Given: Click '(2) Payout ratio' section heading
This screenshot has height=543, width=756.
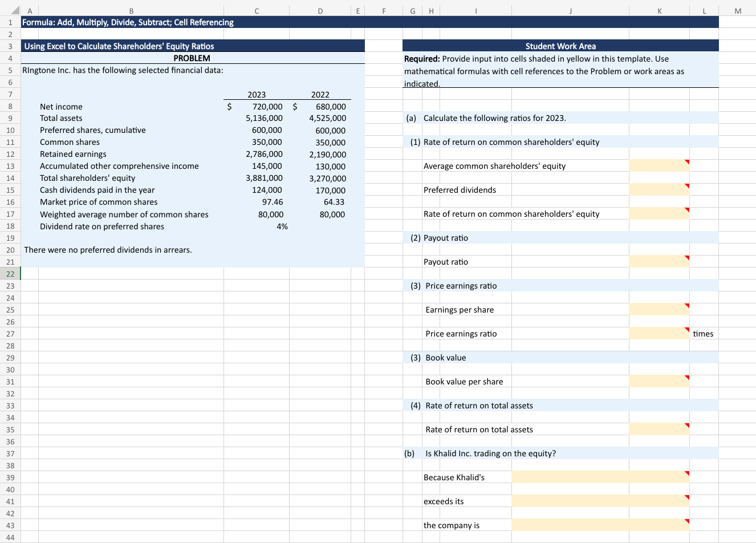Looking at the screenshot, I should (x=440, y=238).
